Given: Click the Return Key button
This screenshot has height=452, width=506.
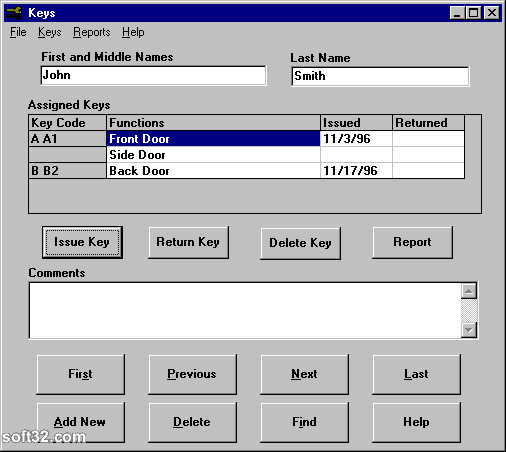Looking at the screenshot, I should coord(188,242).
